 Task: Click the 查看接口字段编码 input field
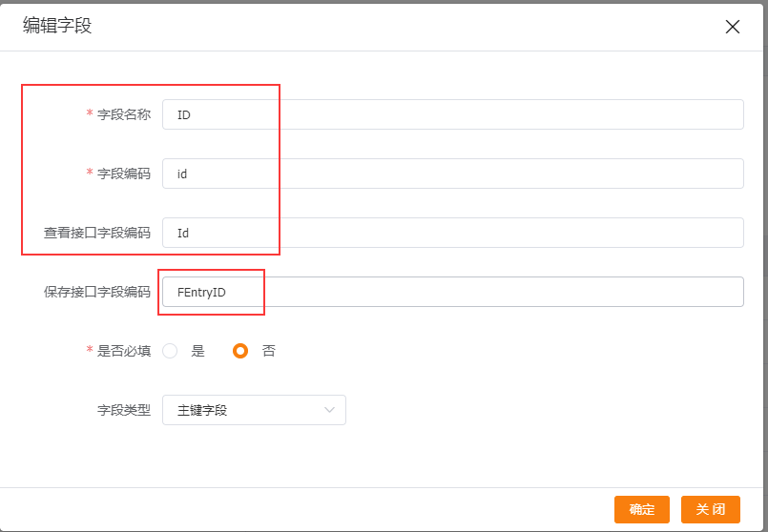tap(453, 233)
